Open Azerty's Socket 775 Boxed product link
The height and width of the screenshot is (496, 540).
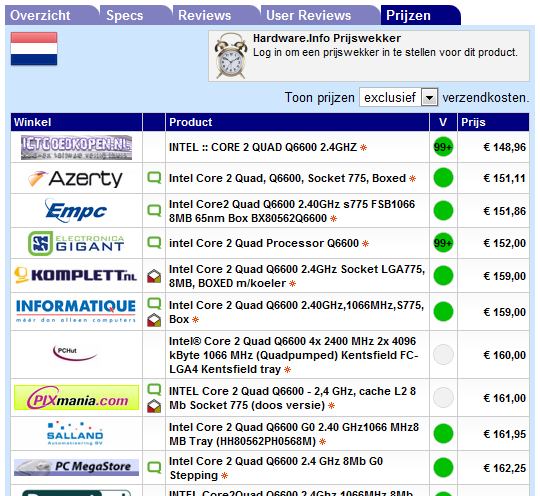(287, 178)
